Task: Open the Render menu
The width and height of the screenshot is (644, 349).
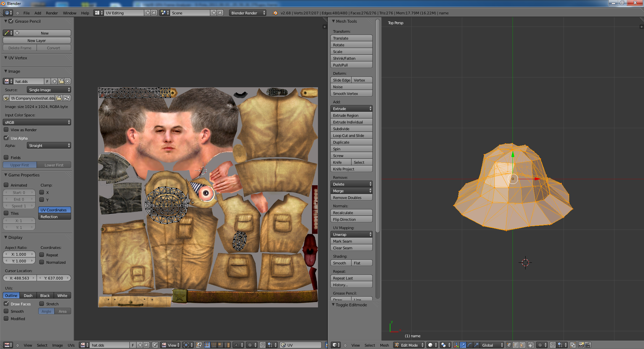Action: 52,13
